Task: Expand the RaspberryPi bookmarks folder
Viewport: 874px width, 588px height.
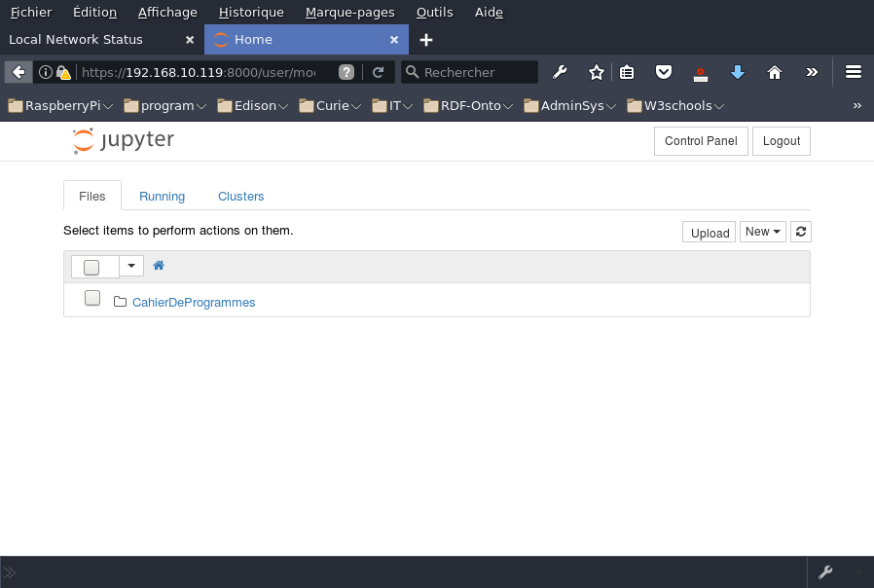Action: 61,105
